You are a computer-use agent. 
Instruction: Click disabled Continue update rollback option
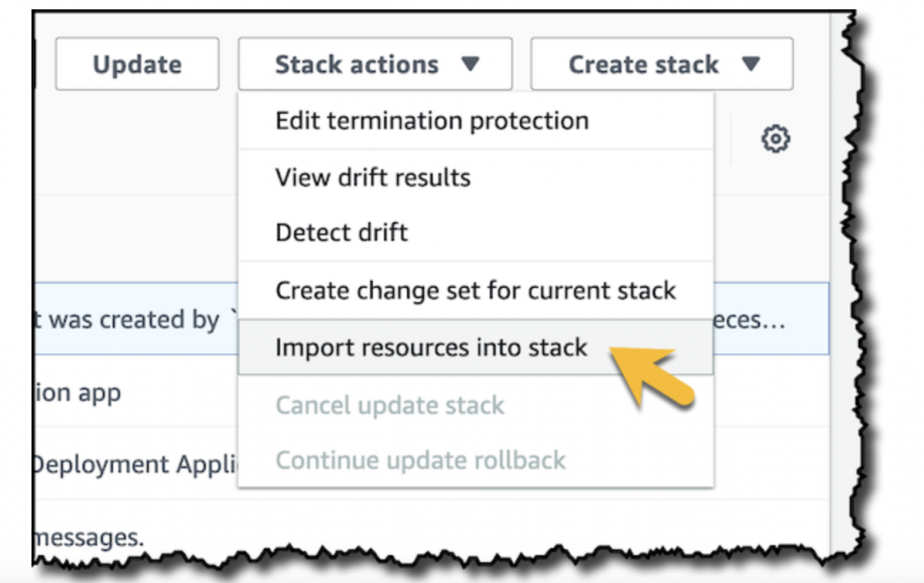point(420,460)
